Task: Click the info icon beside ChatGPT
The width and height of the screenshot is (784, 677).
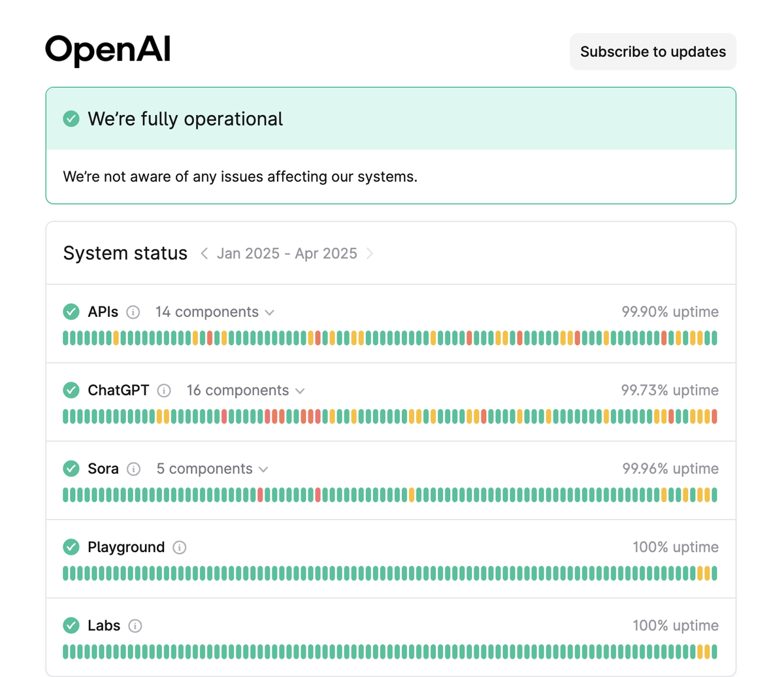Action: point(164,391)
